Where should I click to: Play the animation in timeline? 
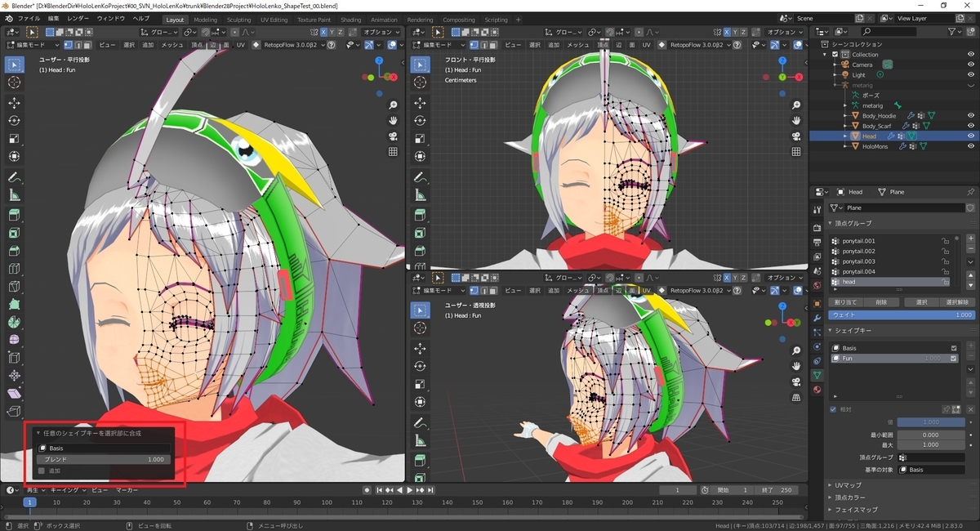(x=409, y=490)
